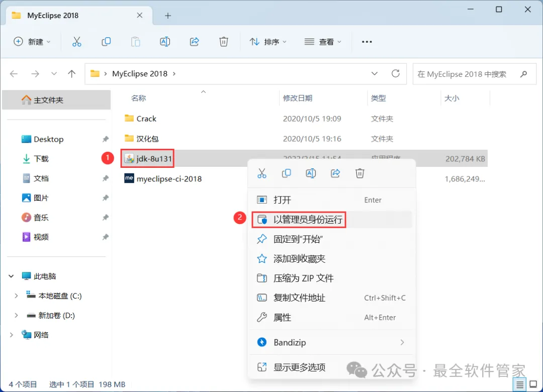Open the Crack folder icon
This screenshot has height=392, width=543.
[x=129, y=119]
